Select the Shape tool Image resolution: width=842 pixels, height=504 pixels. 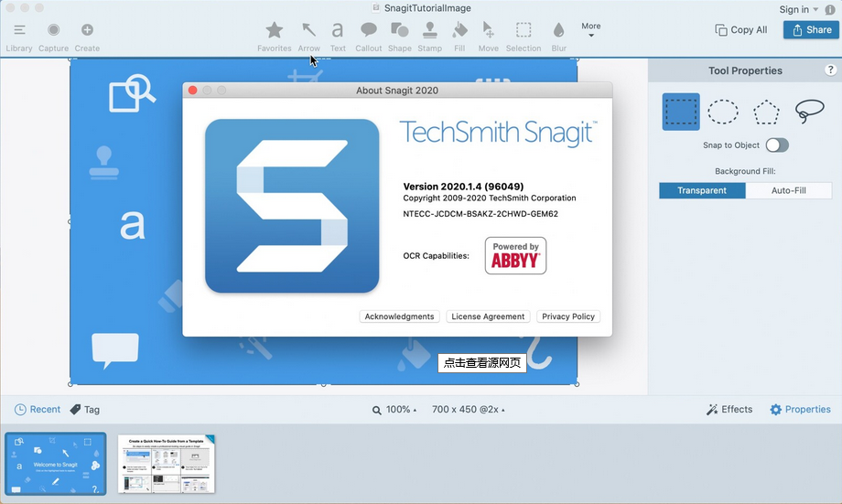[x=400, y=37]
